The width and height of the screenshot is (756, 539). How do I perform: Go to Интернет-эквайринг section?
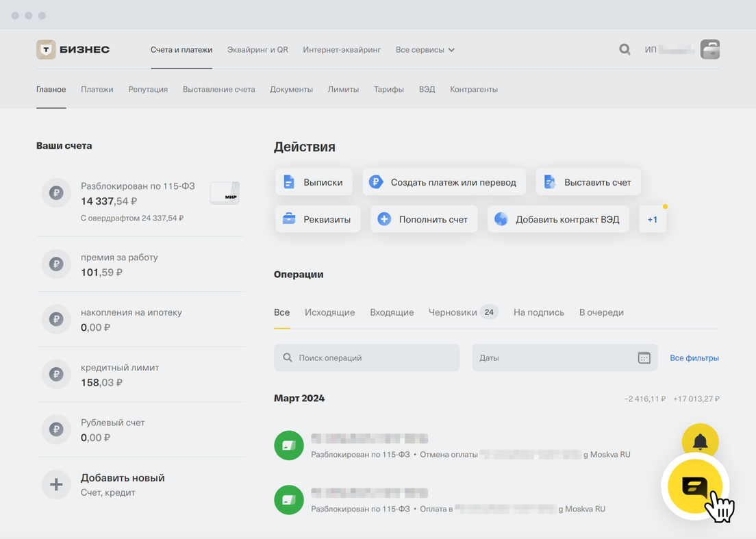(x=342, y=50)
